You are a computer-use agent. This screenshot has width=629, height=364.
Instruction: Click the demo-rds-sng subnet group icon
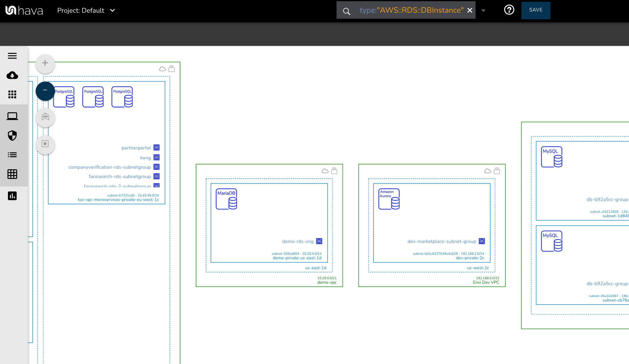[319, 241]
